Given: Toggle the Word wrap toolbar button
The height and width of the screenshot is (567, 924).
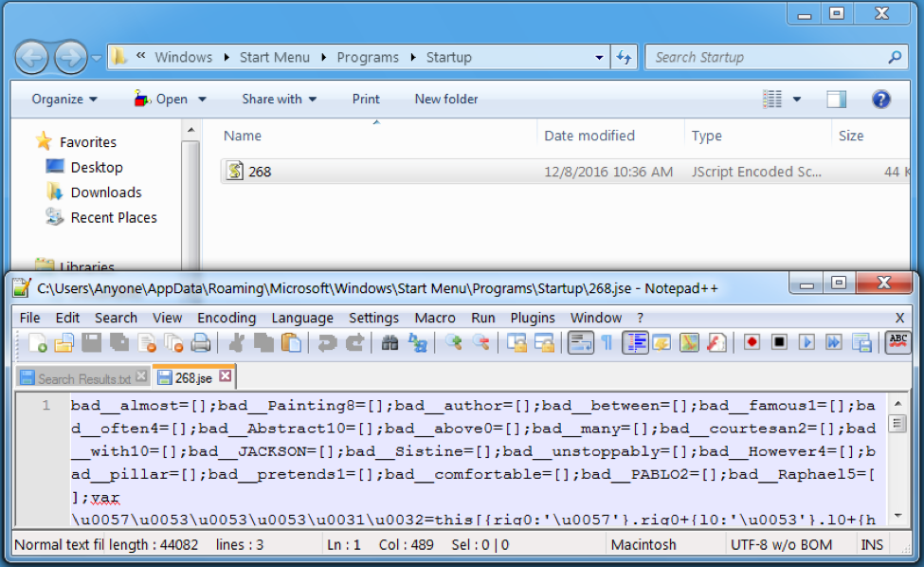Looking at the screenshot, I should pyautogui.click(x=580, y=342).
